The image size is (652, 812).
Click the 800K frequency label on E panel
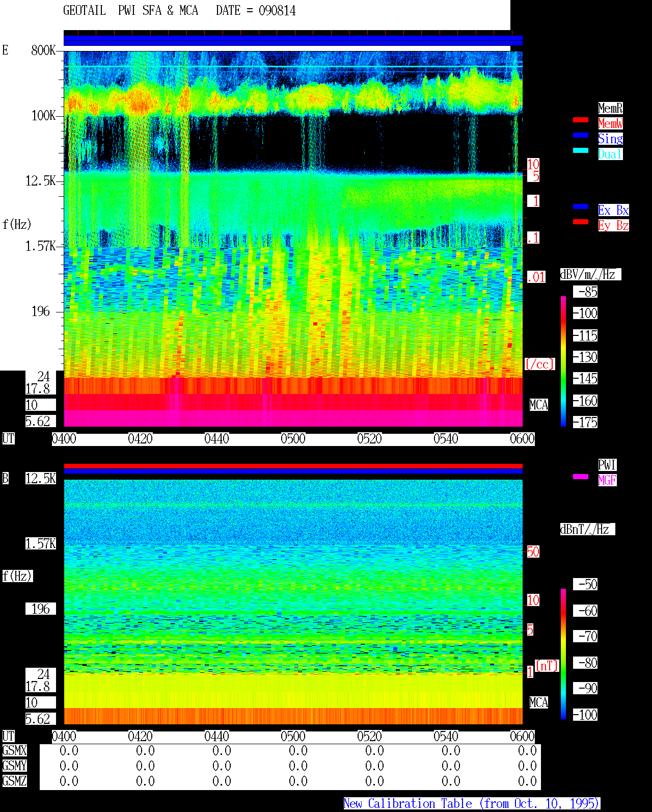pyautogui.click(x=43, y=50)
